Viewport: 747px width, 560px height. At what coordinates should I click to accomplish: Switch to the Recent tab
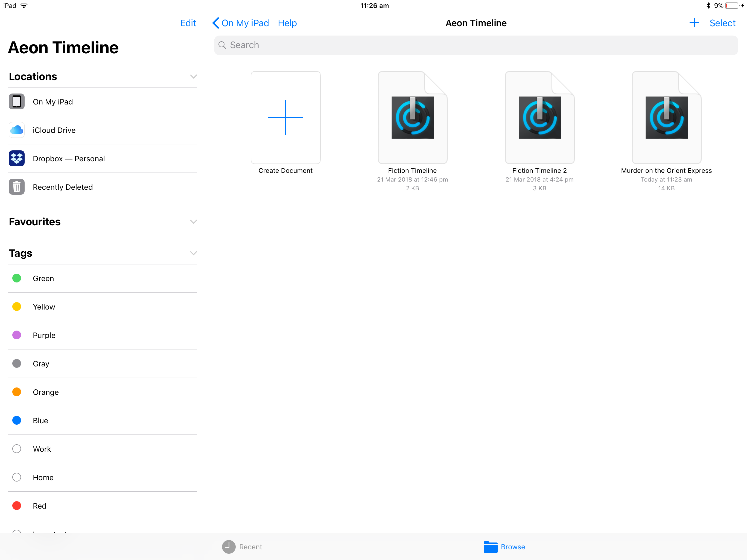coord(242,547)
